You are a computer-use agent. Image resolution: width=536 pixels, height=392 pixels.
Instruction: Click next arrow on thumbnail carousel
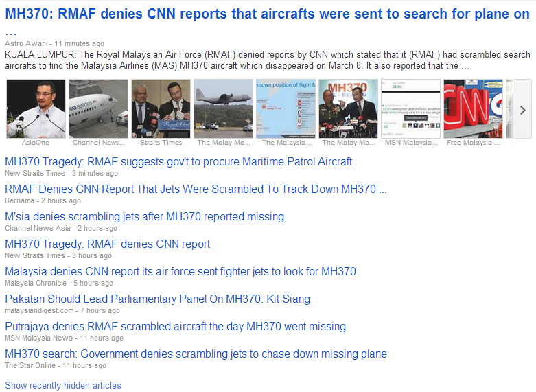click(522, 110)
